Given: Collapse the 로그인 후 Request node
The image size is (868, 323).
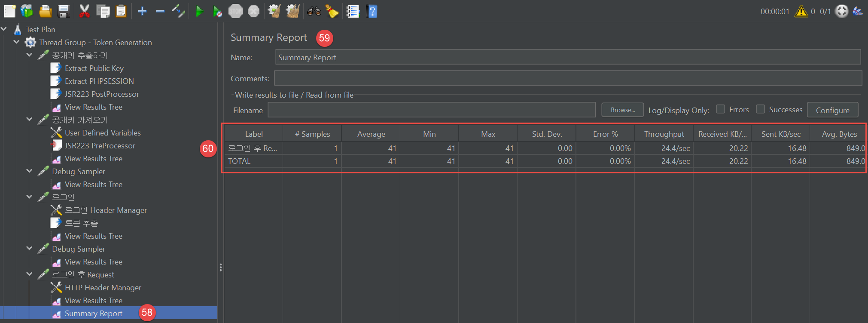Looking at the screenshot, I should 30,274.
